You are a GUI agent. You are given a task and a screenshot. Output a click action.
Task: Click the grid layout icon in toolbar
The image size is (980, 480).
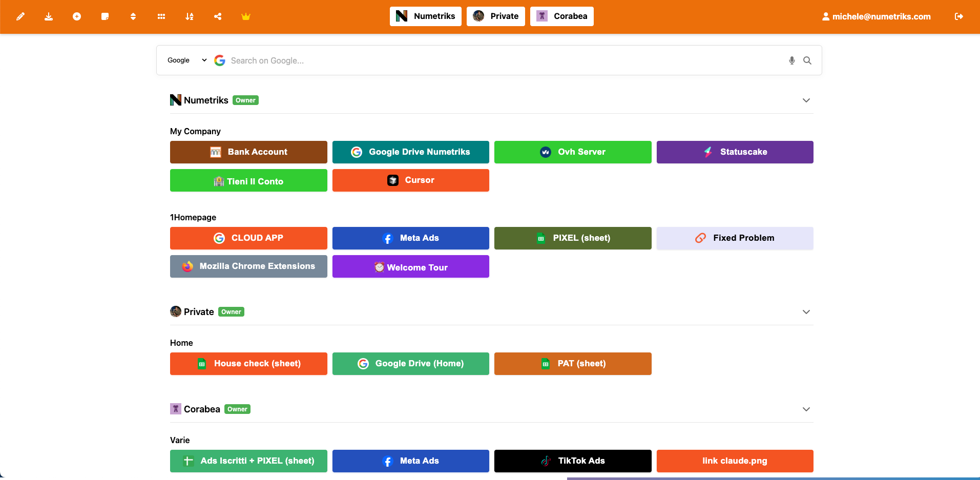[161, 16]
